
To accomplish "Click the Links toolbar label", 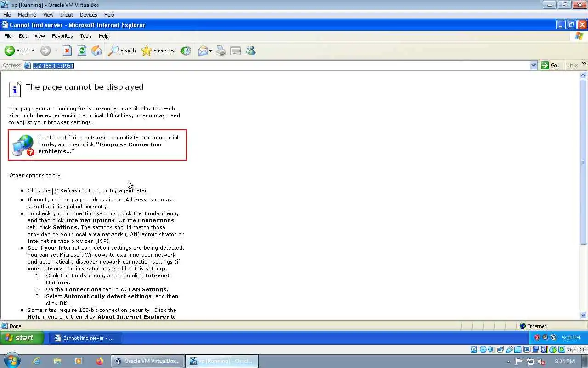I will (x=572, y=65).
